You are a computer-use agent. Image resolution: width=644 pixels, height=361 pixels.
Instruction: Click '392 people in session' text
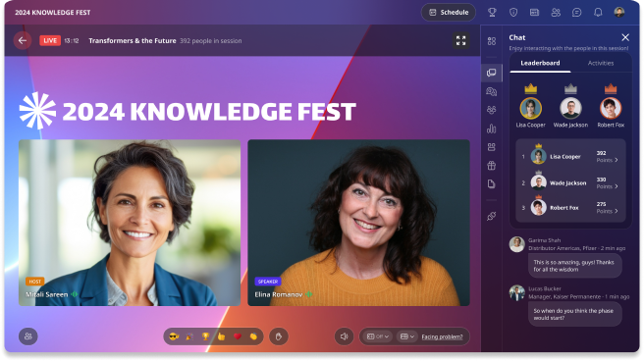coord(211,41)
